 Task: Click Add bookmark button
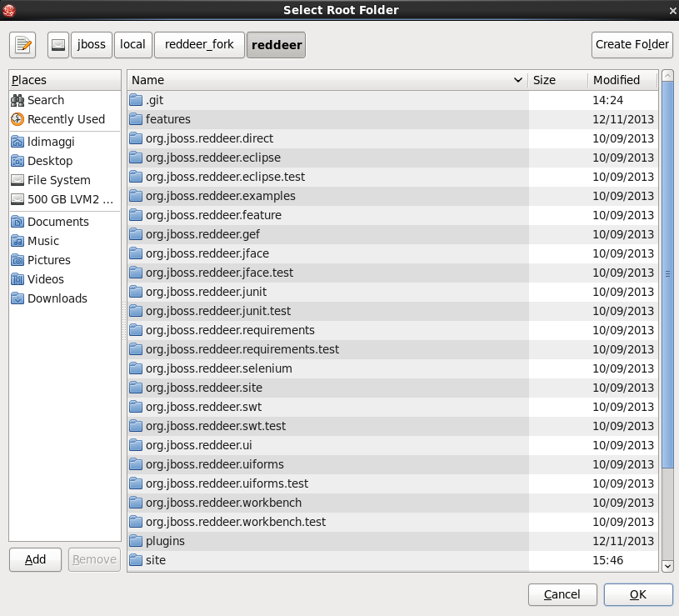click(36, 559)
